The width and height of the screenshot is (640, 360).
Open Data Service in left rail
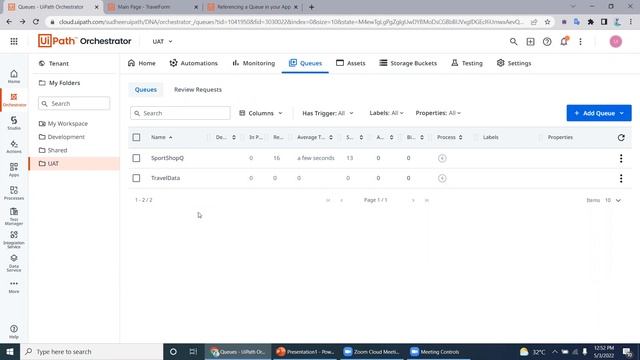pos(14,264)
